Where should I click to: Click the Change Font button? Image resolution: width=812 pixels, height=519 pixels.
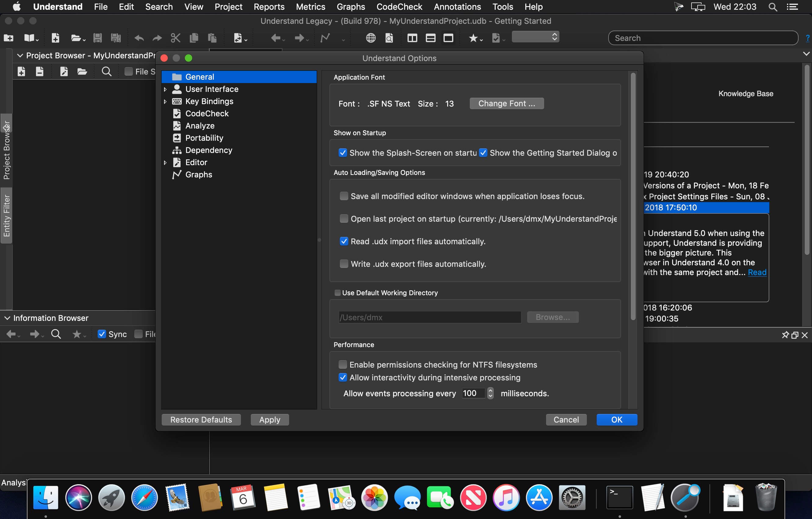coord(506,103)
